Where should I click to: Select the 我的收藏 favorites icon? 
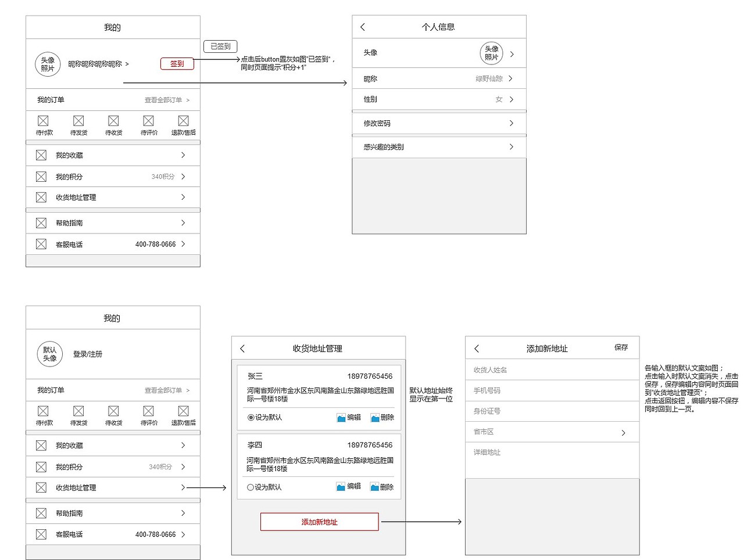[41, 155]
